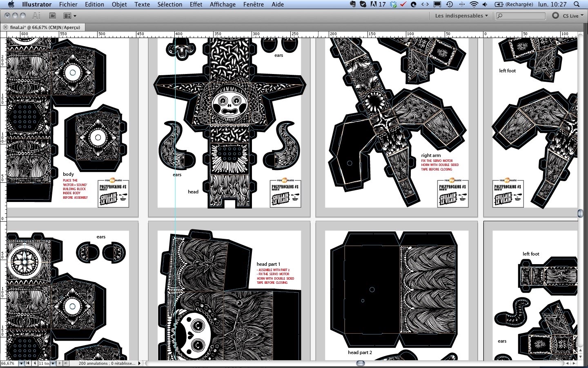Open the Illustrator application menu
This screenshot has width=588, height=368.
[37, 4]
